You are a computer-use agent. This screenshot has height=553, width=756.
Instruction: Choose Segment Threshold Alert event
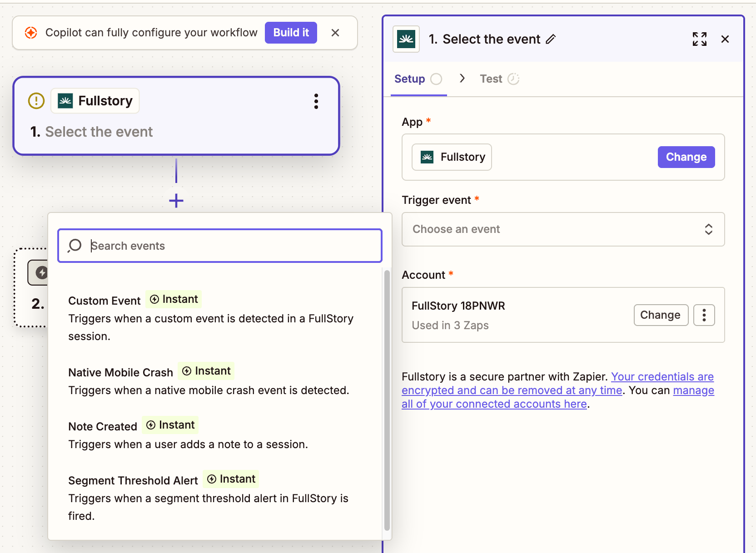coord(133,480)
